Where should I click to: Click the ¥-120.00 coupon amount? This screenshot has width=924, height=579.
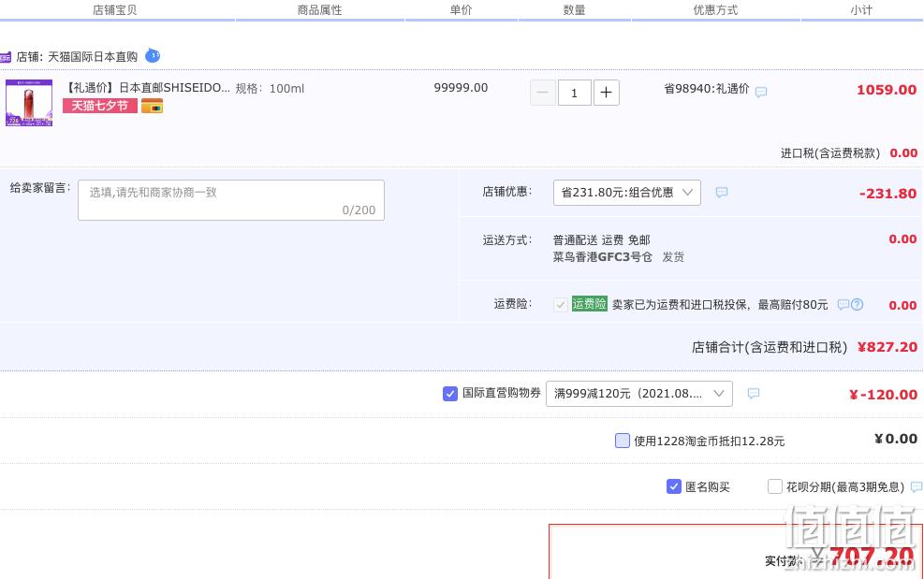[884, 395]
